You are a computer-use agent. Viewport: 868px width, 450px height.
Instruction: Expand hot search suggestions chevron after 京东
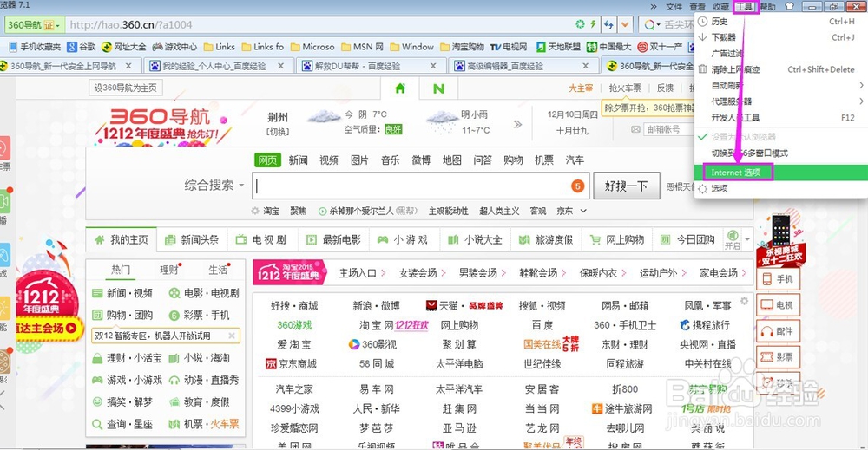click(x=583, y=211)
